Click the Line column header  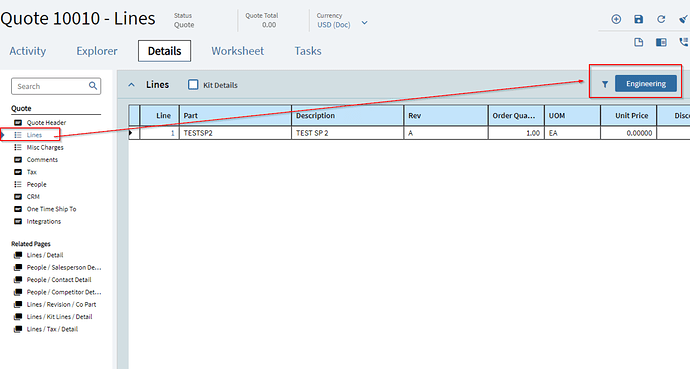pos(159,116)
